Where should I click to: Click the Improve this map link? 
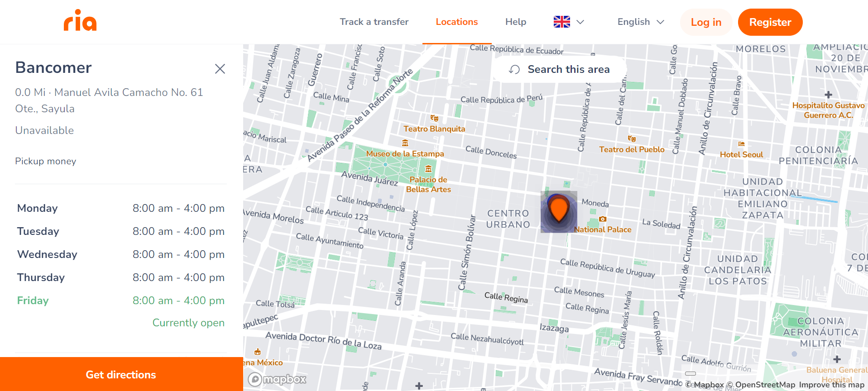pos(831,385)
